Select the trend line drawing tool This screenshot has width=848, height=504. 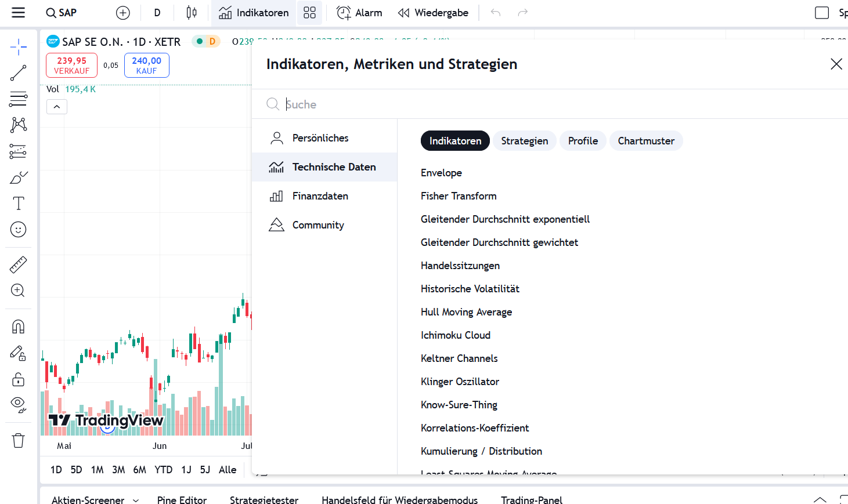[x=18, y=73]
